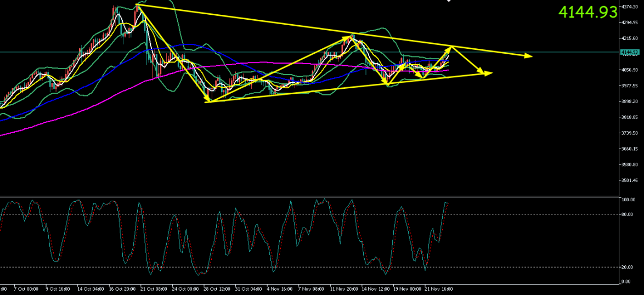Click the 7 Oct 00:00 date label
This screenshot has height=295, width=644.
tap(26, 288)
